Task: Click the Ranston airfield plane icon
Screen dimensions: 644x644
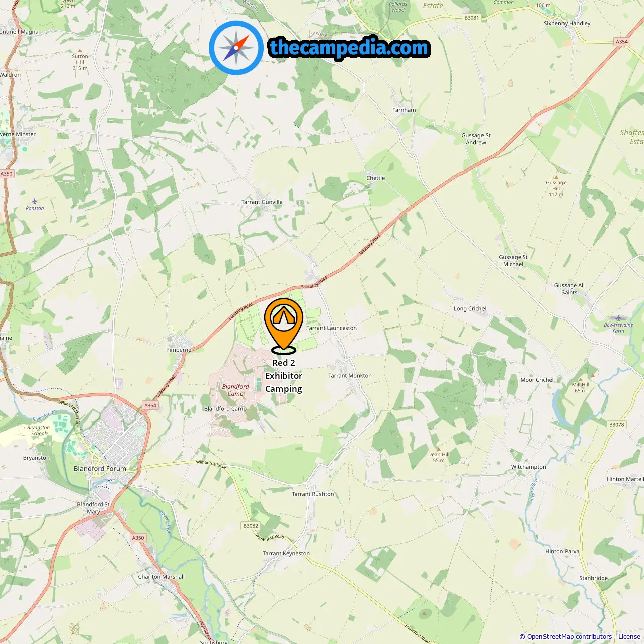Action: pyautogui.click(x=35, y=201)
